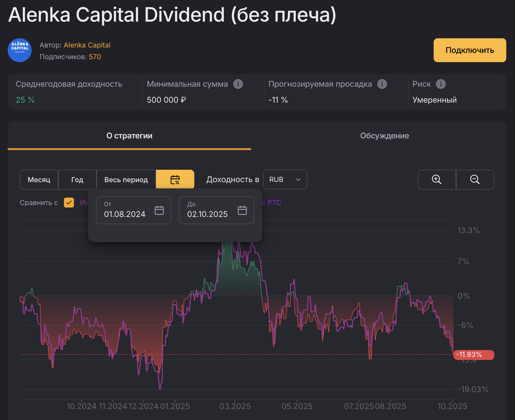Click the chevron arrow in the RUB selector
515x420 pixels.
click(x=298, y=179)
